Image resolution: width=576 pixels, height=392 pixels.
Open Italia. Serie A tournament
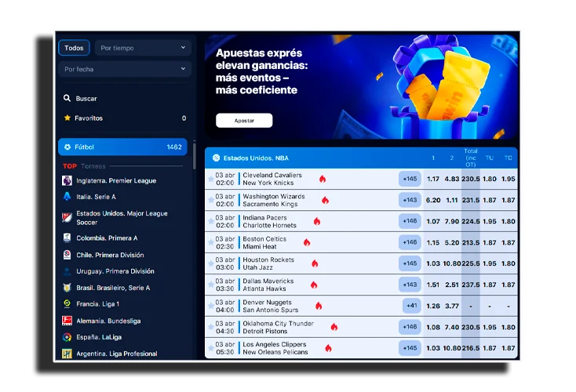[x=96, y=197]
